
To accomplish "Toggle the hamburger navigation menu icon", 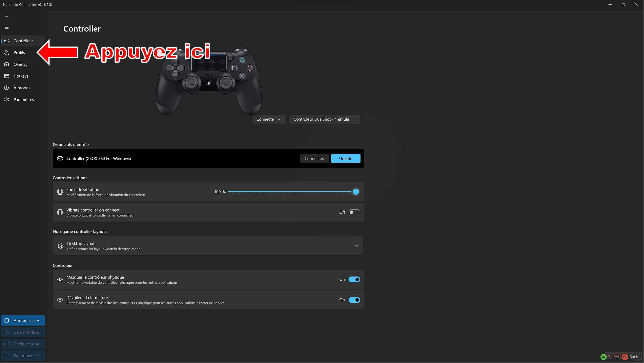I will pyautogui.click(x=7, y=28).
